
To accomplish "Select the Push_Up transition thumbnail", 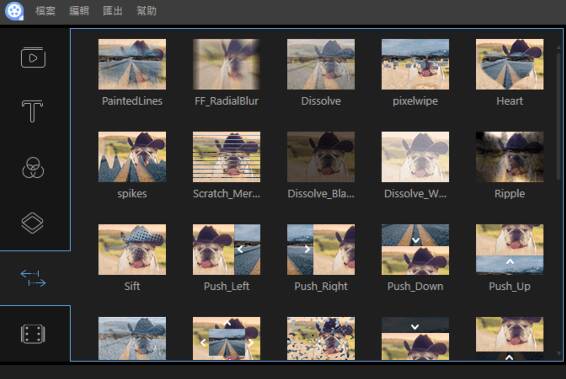I will (x=510, y=249).
